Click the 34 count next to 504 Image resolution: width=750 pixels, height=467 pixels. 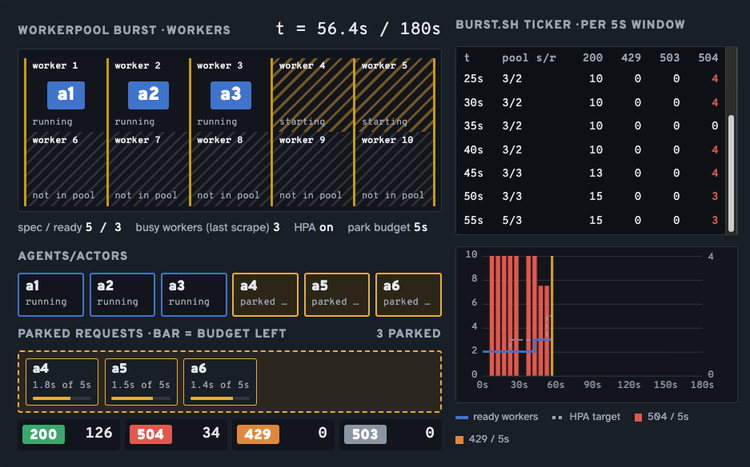tap(211, 433)
